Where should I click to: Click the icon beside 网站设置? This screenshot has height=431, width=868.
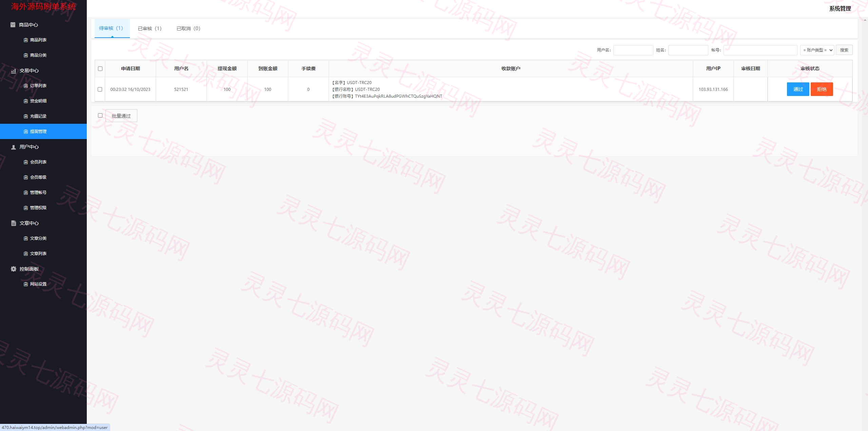pos(26,284)
